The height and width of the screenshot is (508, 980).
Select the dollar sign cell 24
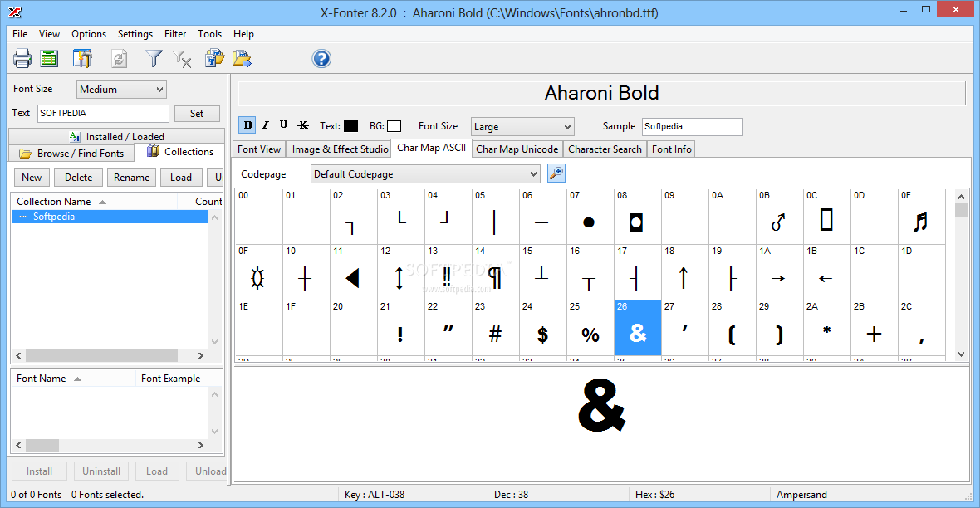pyautogui.click(x=543, y=327)
